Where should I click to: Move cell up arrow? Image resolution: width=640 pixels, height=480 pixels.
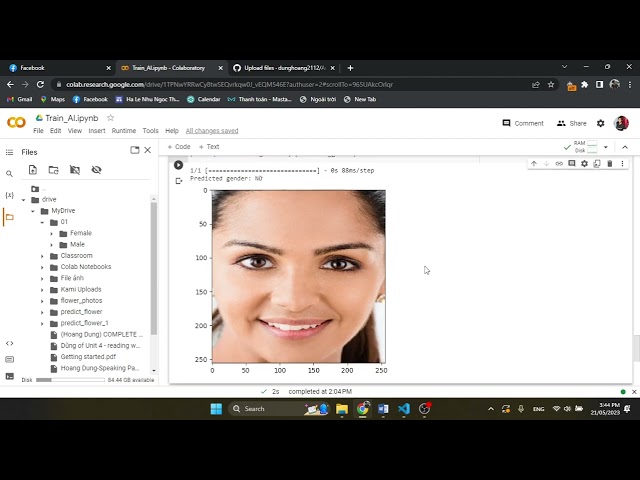click(534, 164)
